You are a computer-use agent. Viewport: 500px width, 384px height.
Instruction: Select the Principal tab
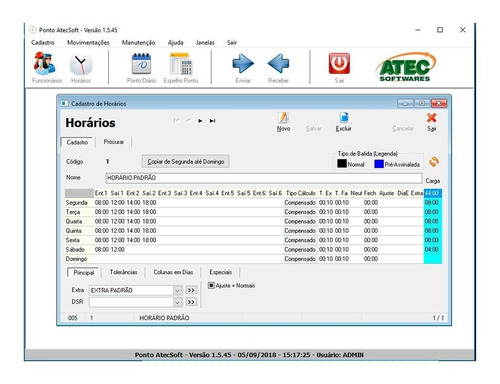tap(84, 273)
